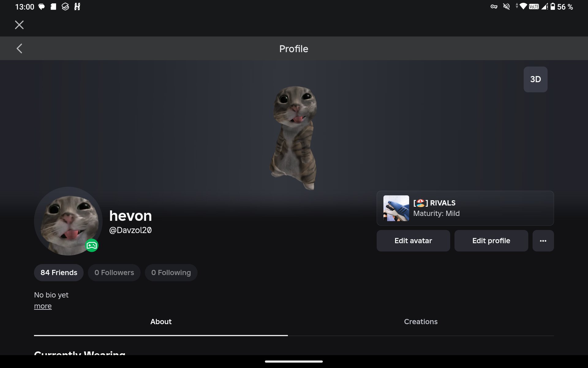
Task: Click the Edit profile button
Action: click(491, 241)
